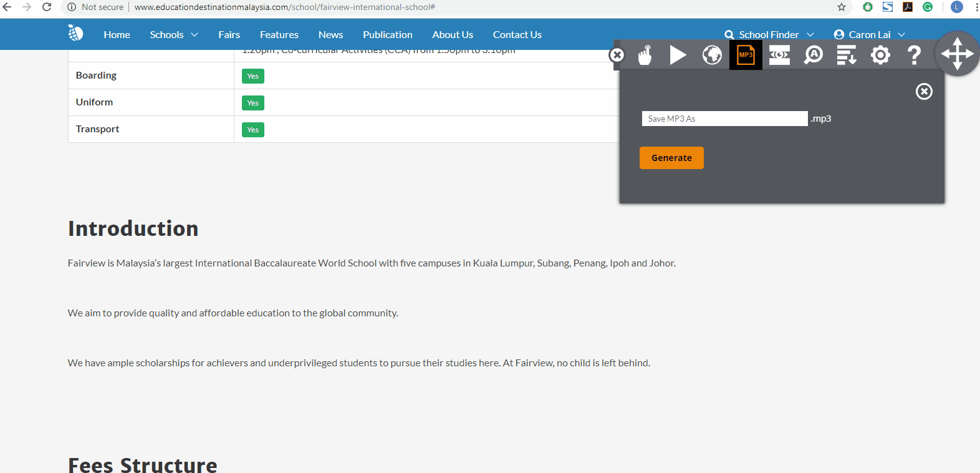Expand the School Finder dropdown
The image size is (980, 473).
[x=769, y=34]
